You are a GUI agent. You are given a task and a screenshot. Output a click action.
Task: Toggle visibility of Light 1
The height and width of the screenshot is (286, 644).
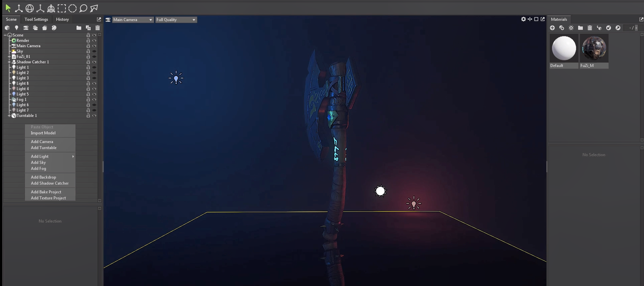tap(94, 67)
